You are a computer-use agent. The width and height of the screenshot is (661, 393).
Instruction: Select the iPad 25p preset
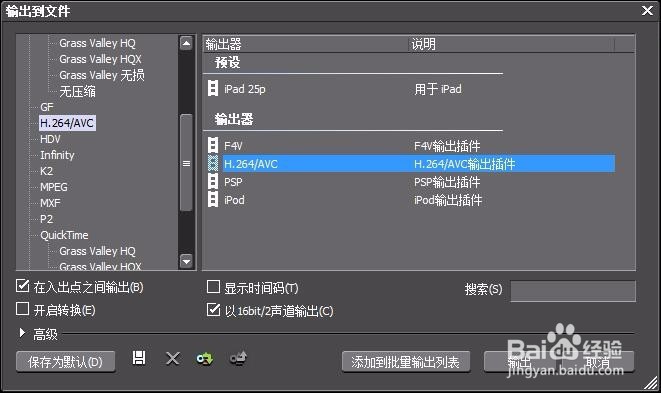(245, 89)
